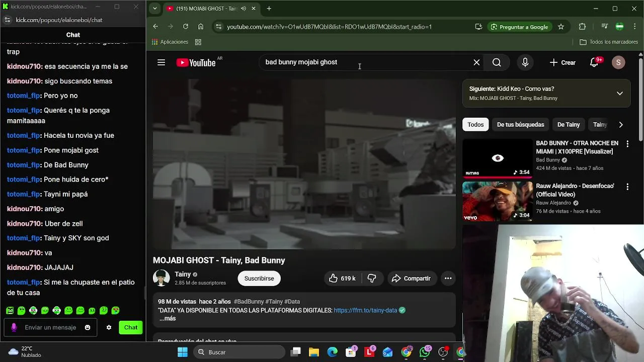644x362 pixels.
Task: Open Chrome three-dot menu
Action: click(x=634, y=27)
